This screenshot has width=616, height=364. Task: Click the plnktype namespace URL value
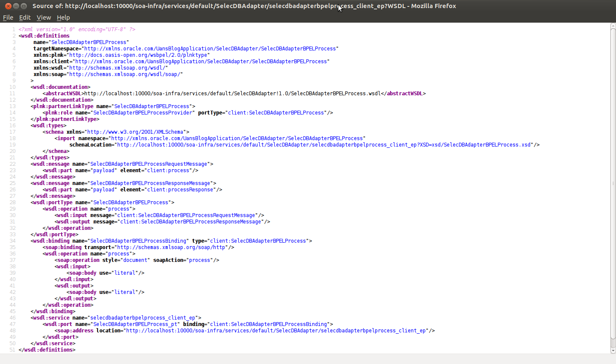[x=139, y=55]
